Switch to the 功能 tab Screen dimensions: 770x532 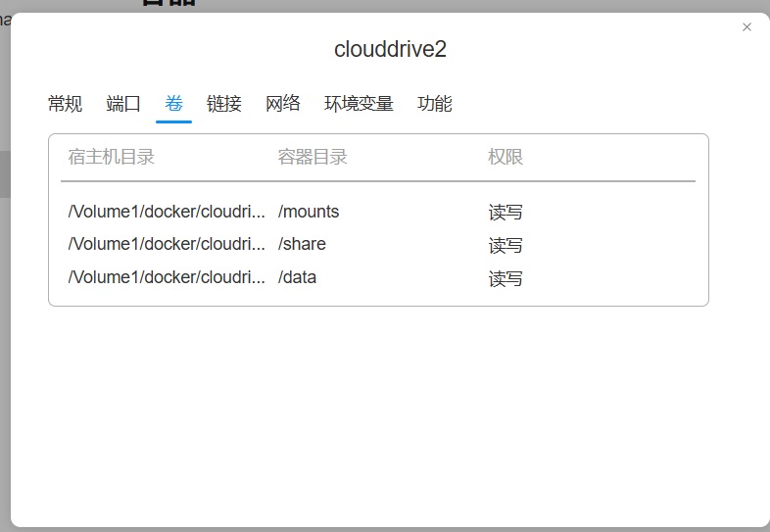(x=434, y=104)
